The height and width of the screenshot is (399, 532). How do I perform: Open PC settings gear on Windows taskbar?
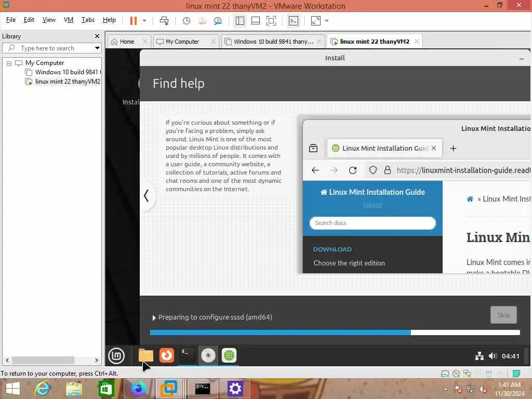pyautogui.click(x=235, y=389)
